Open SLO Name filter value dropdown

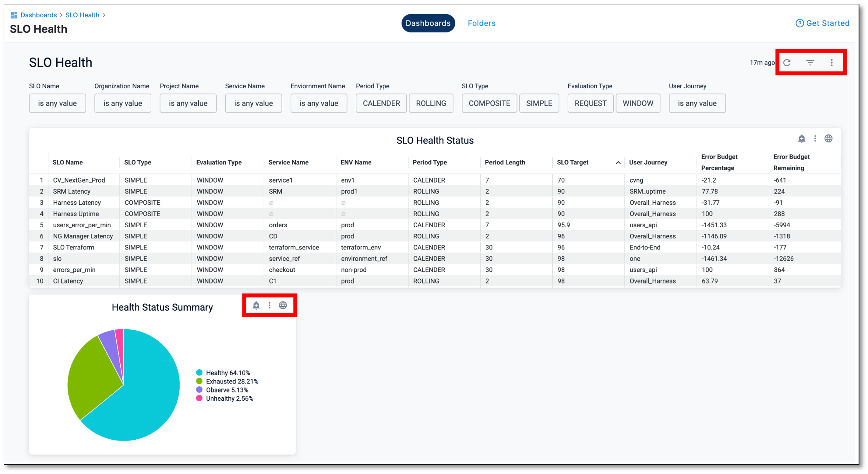[57, 103]
